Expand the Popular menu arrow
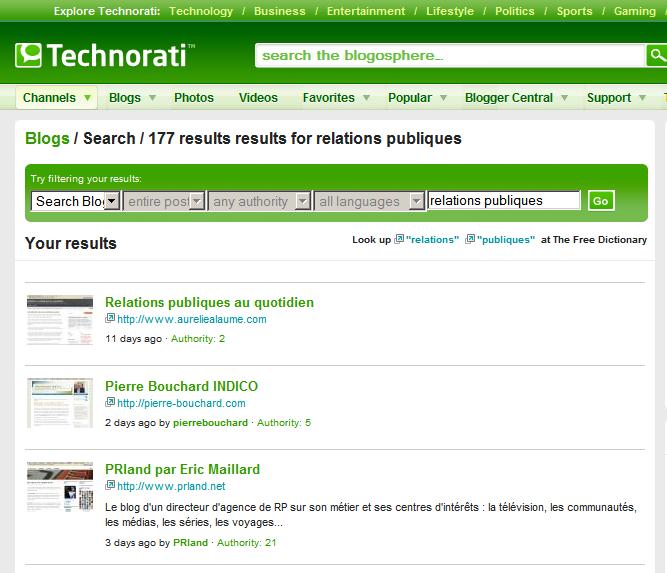The width and height of the screenshot is (667, 573). pyautogui.click(x=443, y=98)
